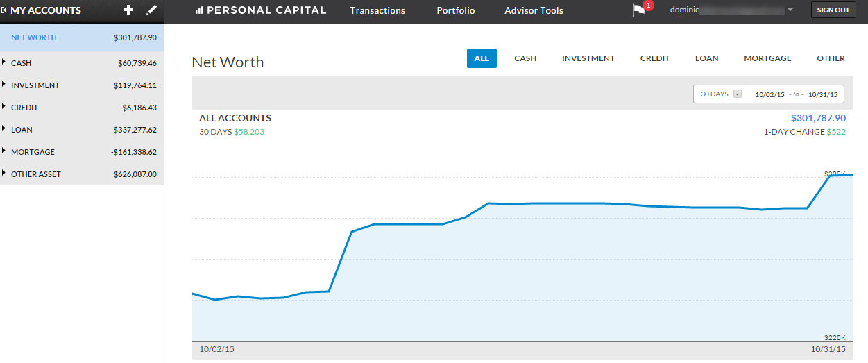Switch to the OTHER filter tab
The width and height of the screenshot is (868, 363).
click(x=831, y=58)
